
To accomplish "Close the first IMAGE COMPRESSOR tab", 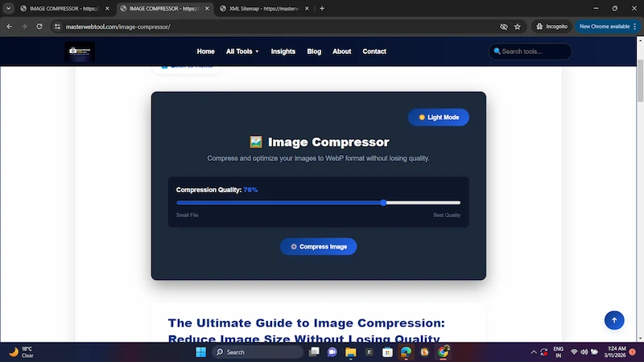I will click(x=107, y=8).
